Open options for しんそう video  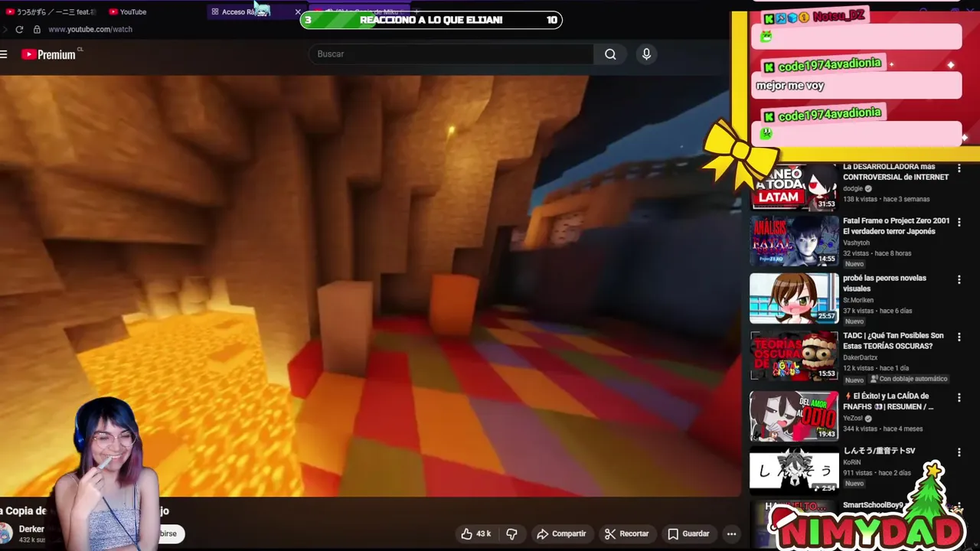coord(959,452)
